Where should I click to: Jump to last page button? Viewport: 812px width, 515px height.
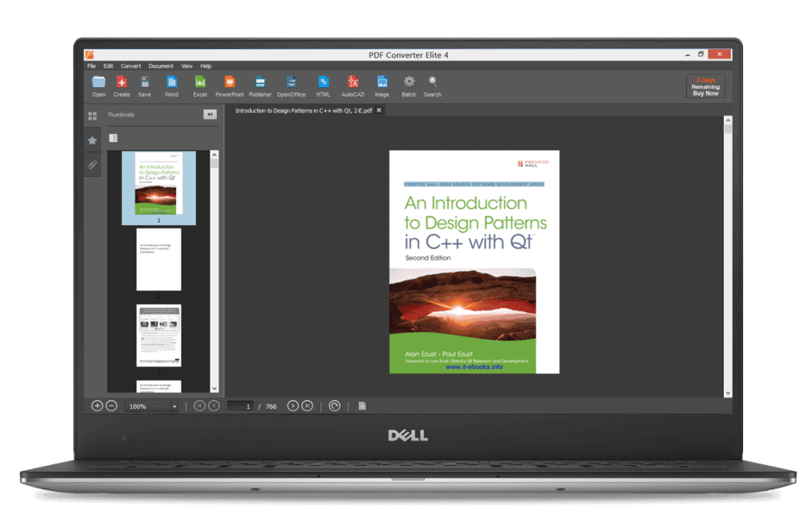[x=307, y=406]
